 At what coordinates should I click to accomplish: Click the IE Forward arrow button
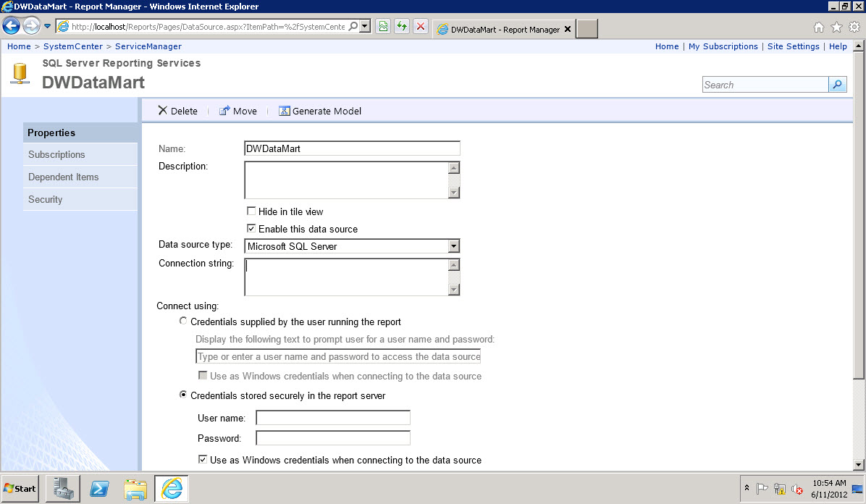(x=31, y=25)
